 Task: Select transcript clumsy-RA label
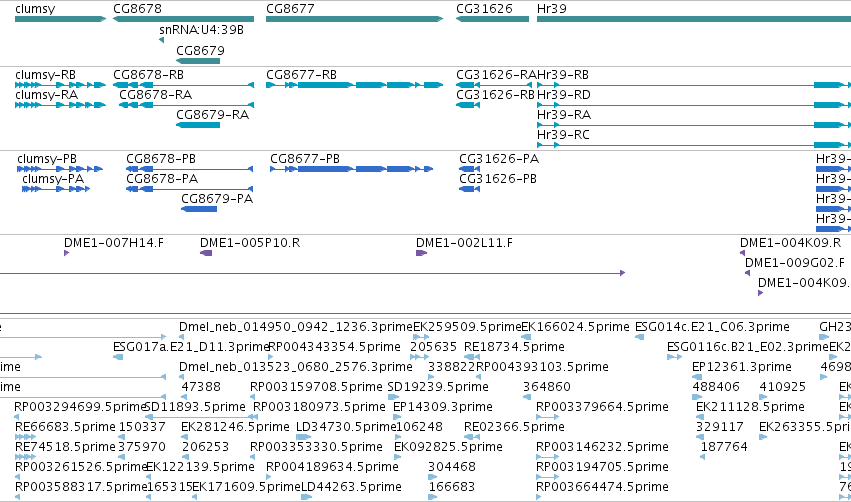[x=47, y=95]
